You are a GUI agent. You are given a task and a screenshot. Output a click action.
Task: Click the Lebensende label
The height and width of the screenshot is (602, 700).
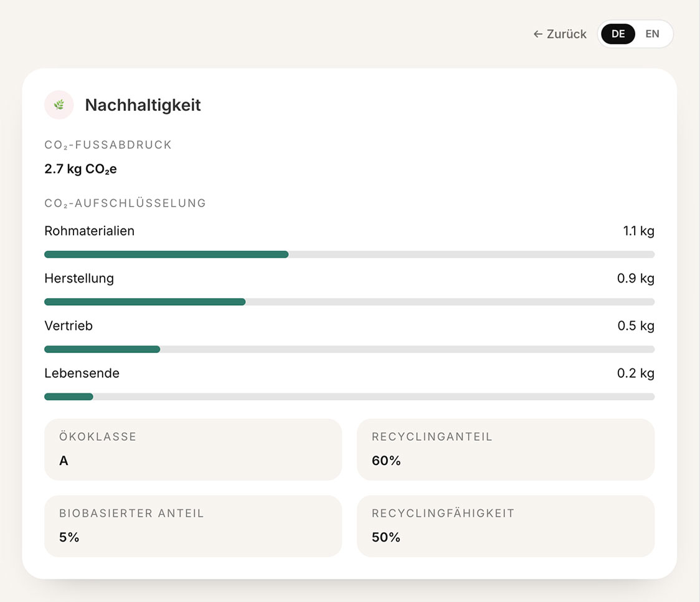82,374
